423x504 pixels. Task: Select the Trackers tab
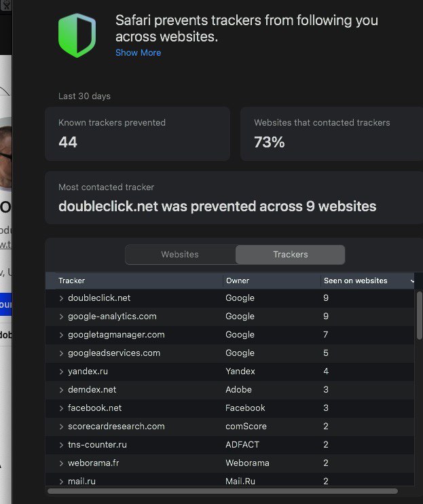click(291, 255)
